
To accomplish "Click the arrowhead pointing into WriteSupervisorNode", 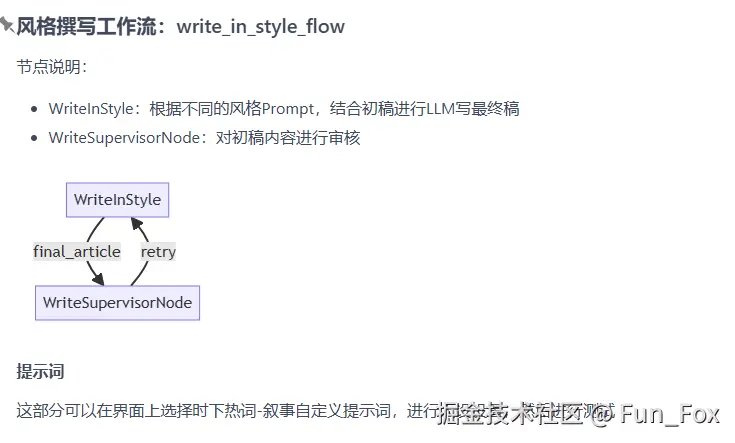I will pos(98,279).
